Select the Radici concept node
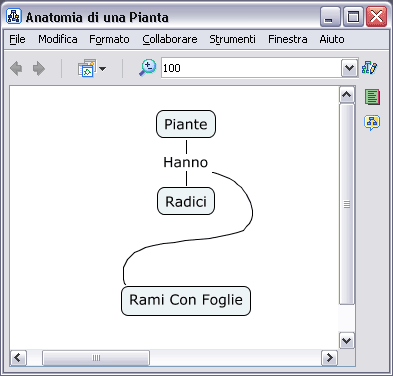 point(186,201)
